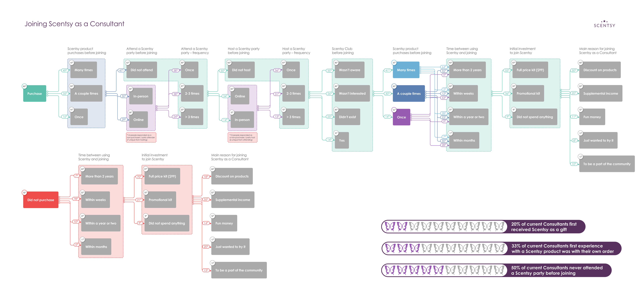Click the red footnote about 14 people responded

tap(141, 138)
